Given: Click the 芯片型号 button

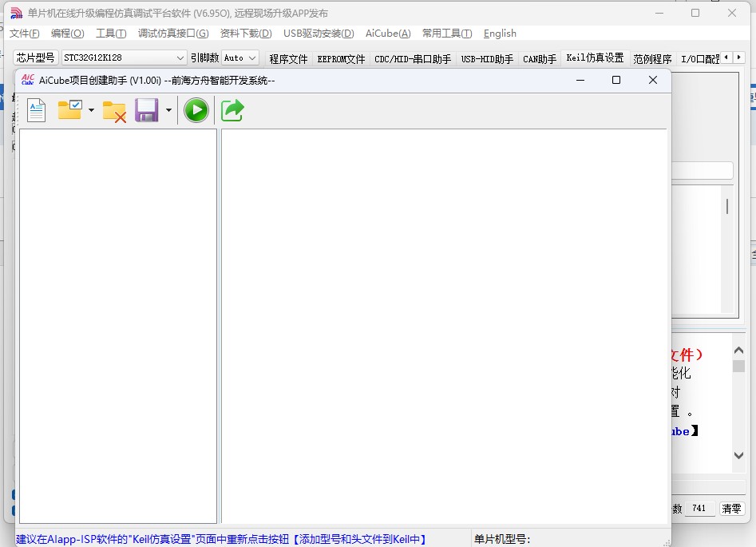Looking at the screenshot, I should coord(36,57).
